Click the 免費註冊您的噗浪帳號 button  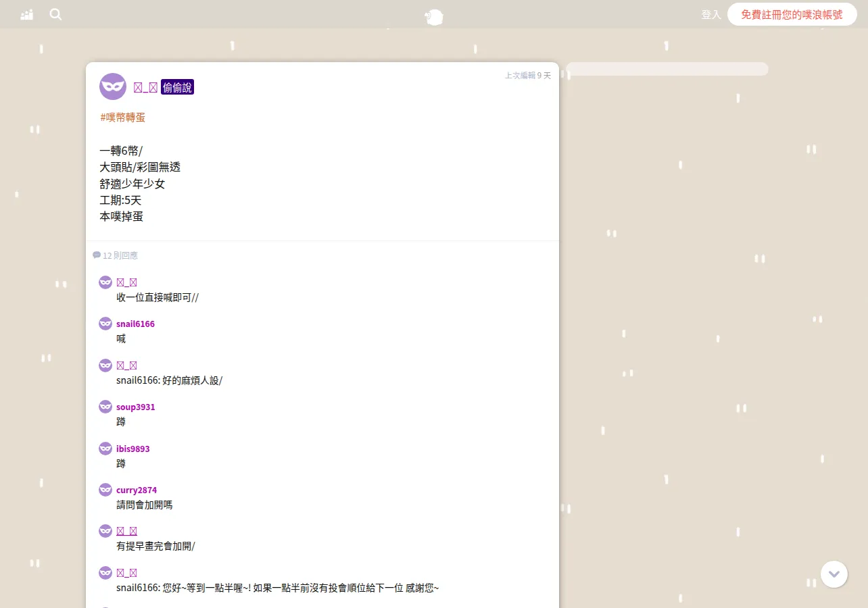click(x=792, y=14)
